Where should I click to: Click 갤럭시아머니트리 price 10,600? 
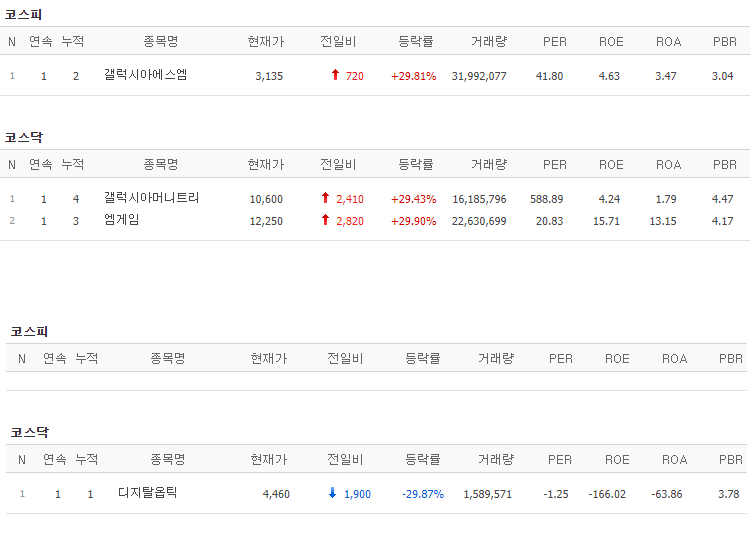coord(266,199)
